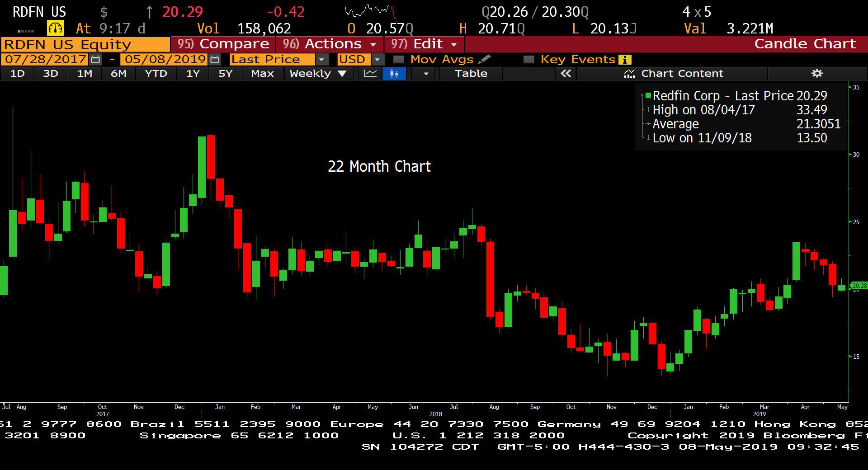Select the 1M range tab
Viewport: 868px width, 470px height.
point(85,74)
